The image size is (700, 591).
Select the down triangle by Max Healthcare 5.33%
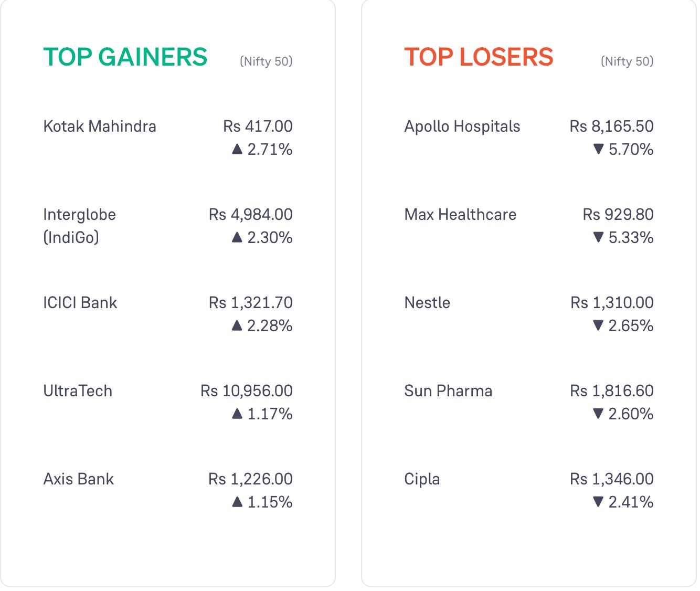pos(598,238)
